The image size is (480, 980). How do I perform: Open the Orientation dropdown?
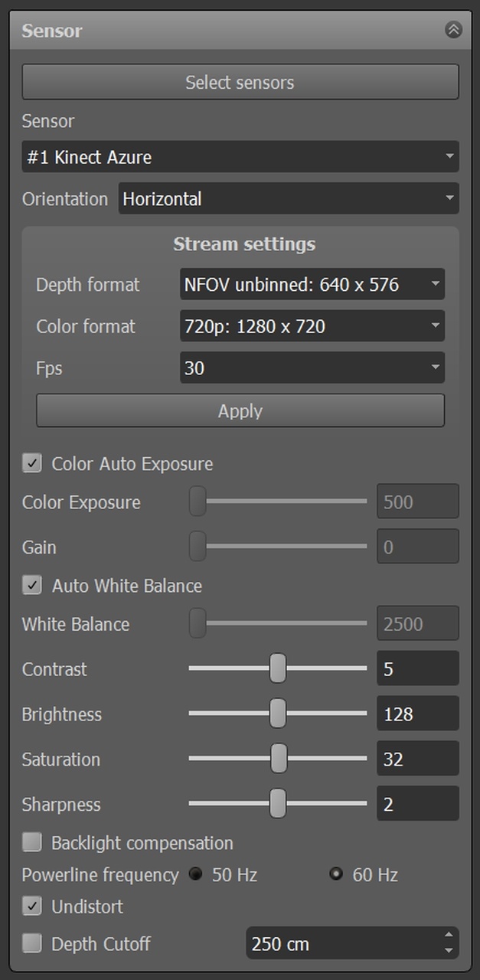tap(288, 199)
